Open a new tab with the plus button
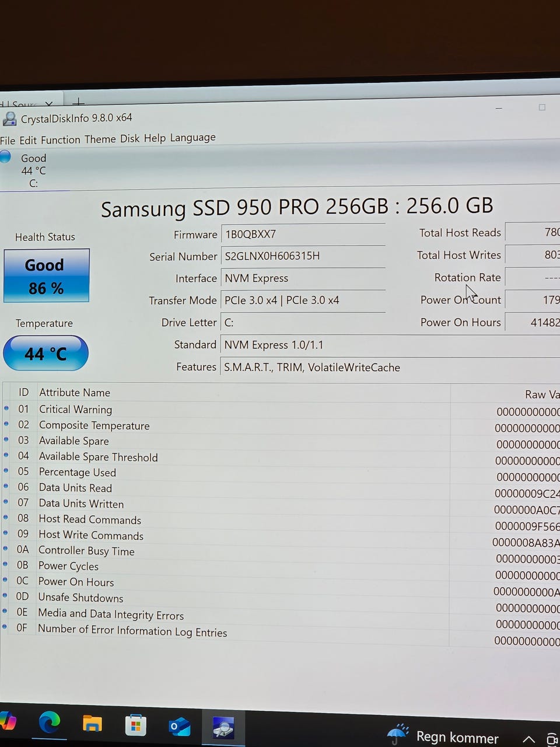The width and height of the screenshot is (560, 747). click(78, 102)
